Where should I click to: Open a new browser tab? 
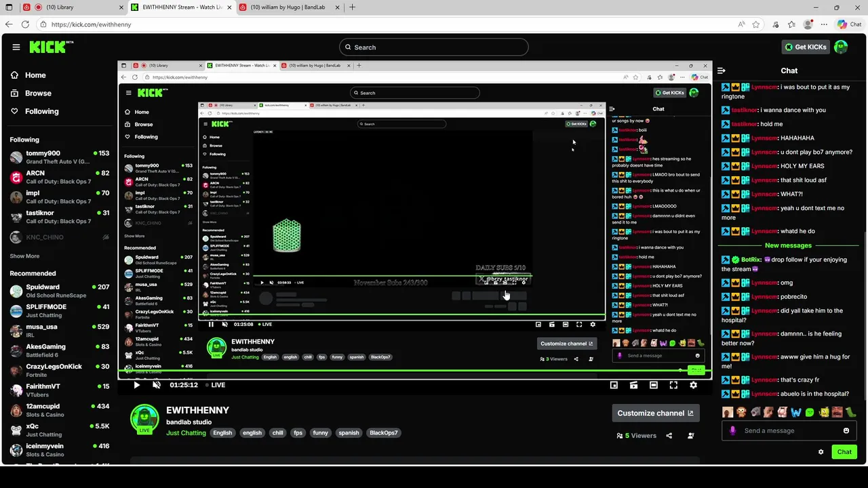[x=352, y=7]
